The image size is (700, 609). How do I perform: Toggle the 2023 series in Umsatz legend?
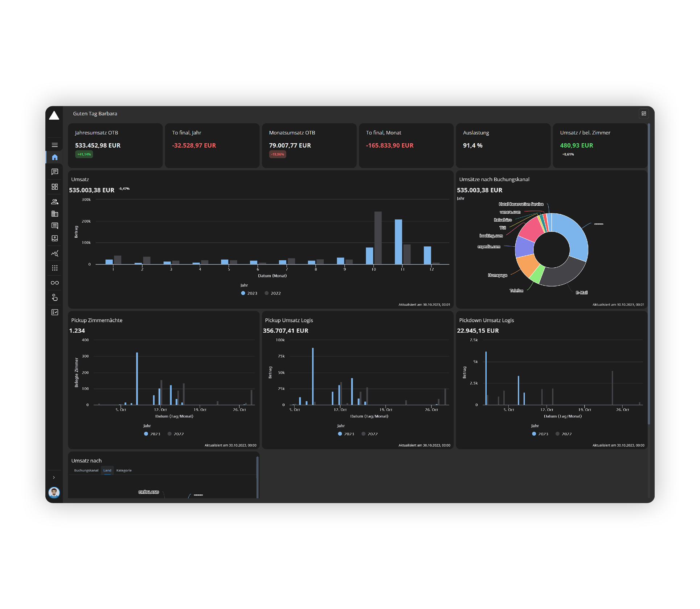250,294
